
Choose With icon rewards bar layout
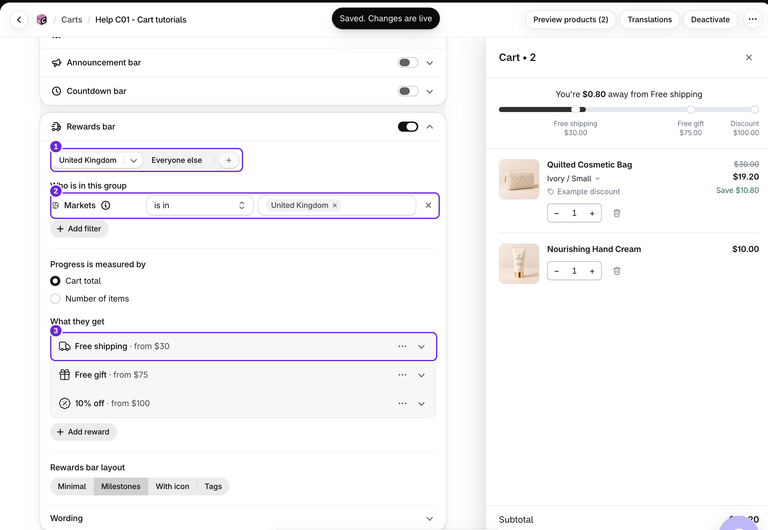pyautogui.click(x=172, y=486)
